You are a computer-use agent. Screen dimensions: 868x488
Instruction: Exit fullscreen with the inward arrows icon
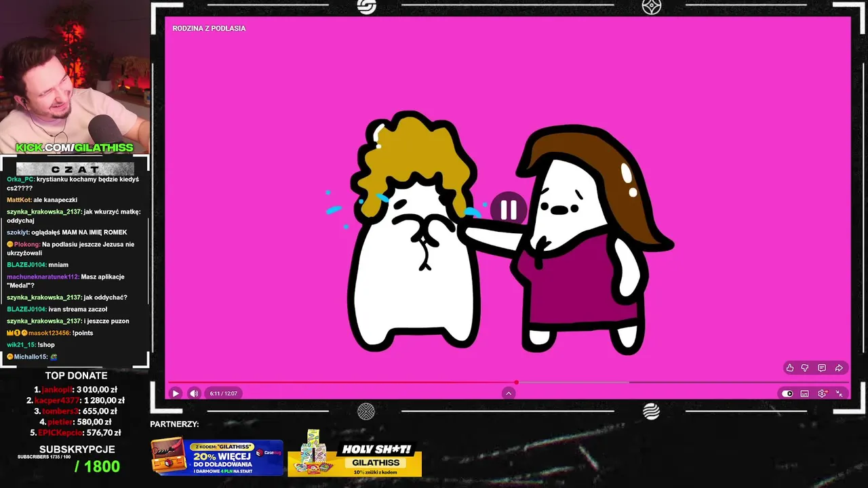coord(839,393)
